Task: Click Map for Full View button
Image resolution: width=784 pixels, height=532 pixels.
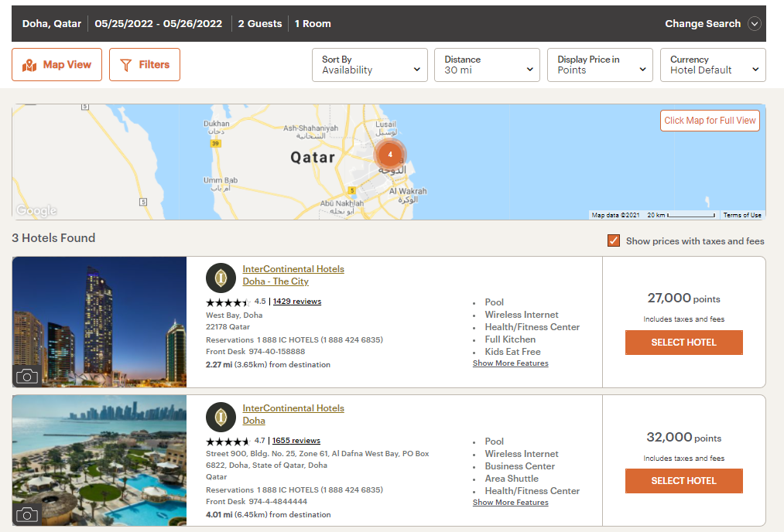Action: 710,121
